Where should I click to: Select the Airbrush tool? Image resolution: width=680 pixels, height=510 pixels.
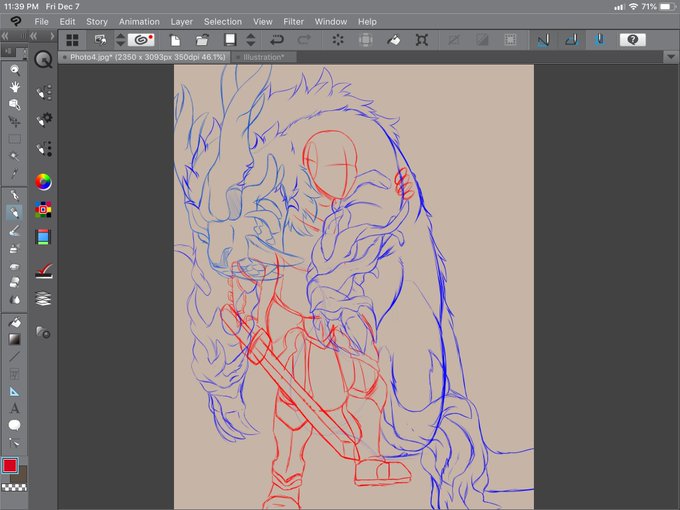click(14, 248)
